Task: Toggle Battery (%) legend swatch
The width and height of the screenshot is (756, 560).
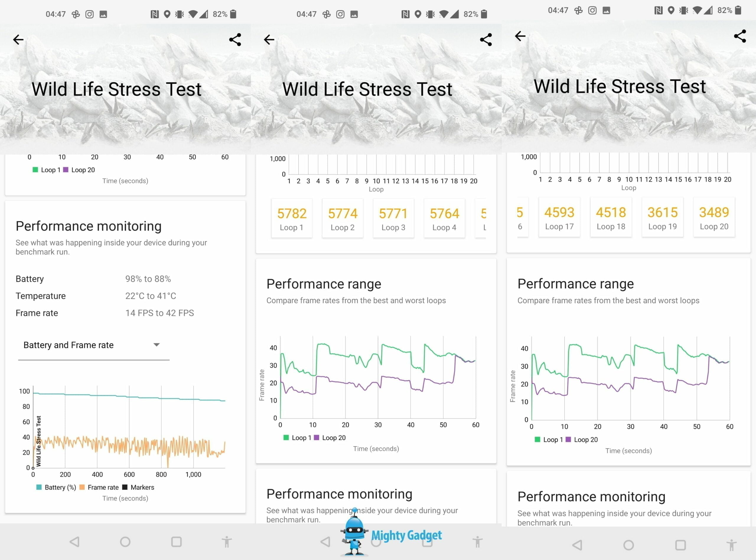Action: pos(39,487)
